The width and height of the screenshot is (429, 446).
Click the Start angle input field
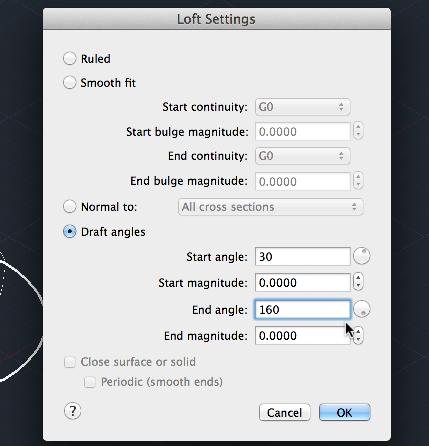(303, 256)
